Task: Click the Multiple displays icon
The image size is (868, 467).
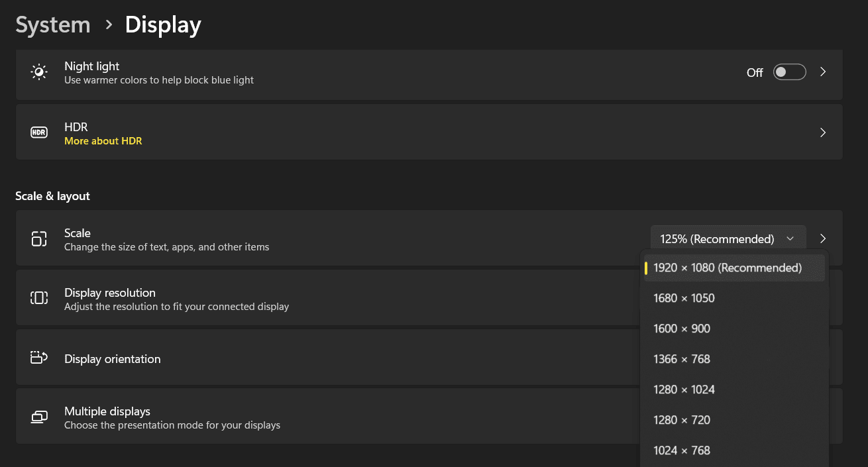Action: point(38,416)
